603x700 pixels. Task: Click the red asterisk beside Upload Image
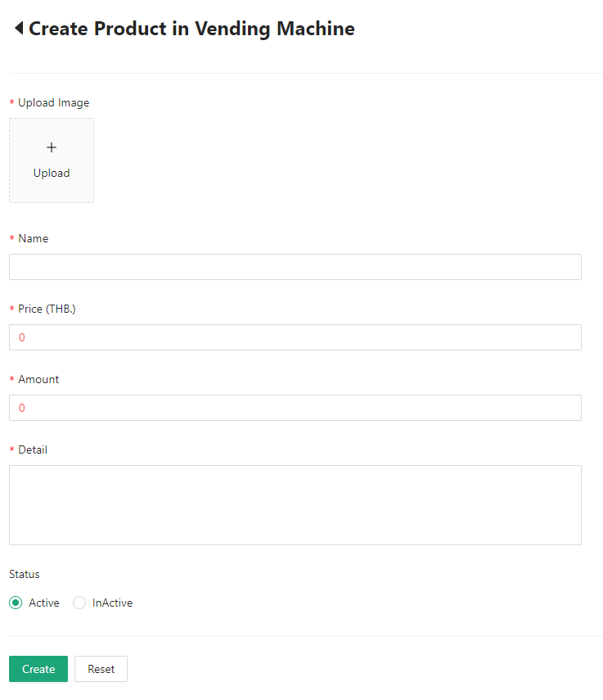tap(11, 102)
